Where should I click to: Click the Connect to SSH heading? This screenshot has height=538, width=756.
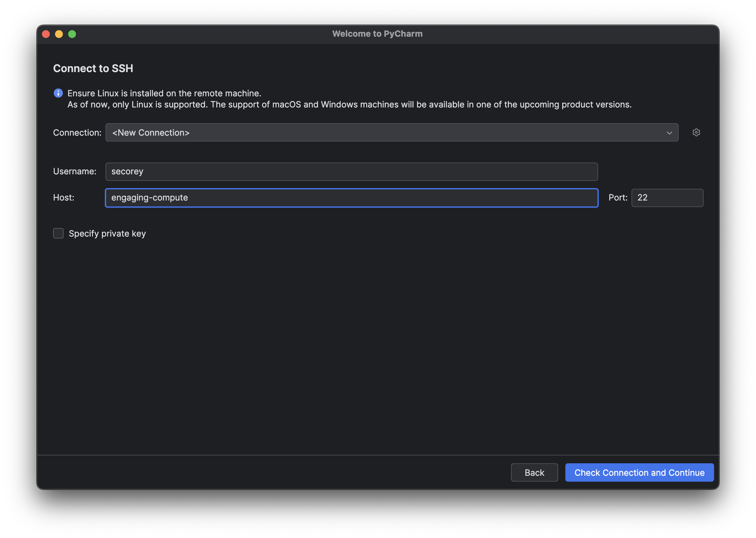pyautogui.click(x=93, y=68)
